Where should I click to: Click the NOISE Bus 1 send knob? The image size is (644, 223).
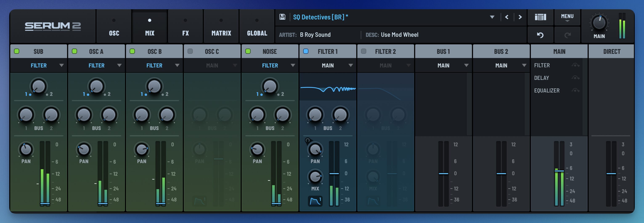click(x=257, y=115)
